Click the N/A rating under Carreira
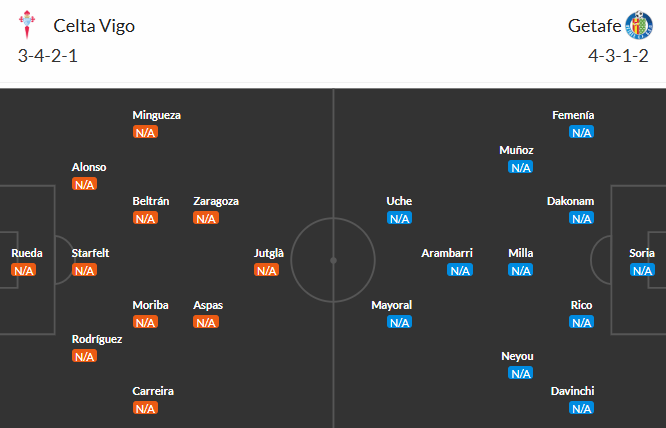Viewport: 666px width, 428px height. [145, 408]
